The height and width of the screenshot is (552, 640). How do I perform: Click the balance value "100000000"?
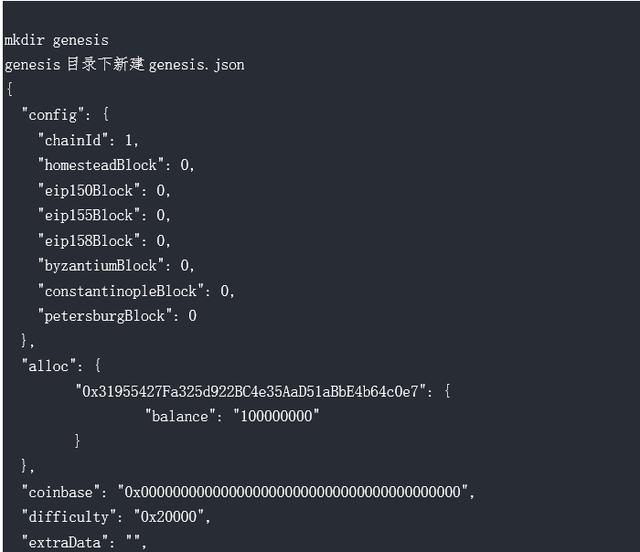click(x=276, y=416)
